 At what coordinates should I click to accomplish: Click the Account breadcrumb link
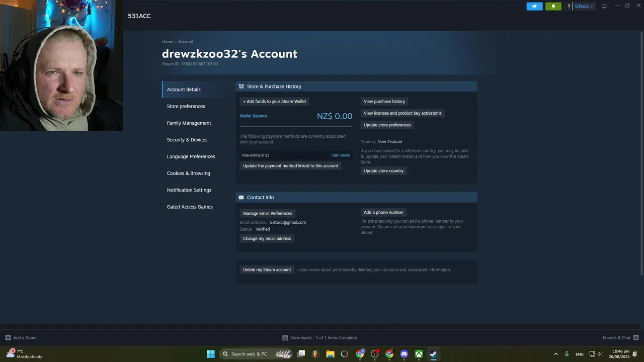tap(186, 42)
